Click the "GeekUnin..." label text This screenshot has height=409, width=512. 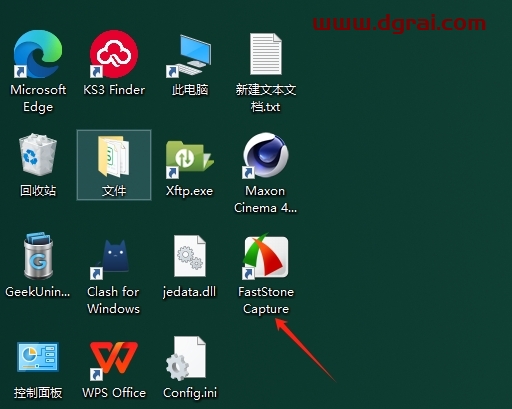38,292
